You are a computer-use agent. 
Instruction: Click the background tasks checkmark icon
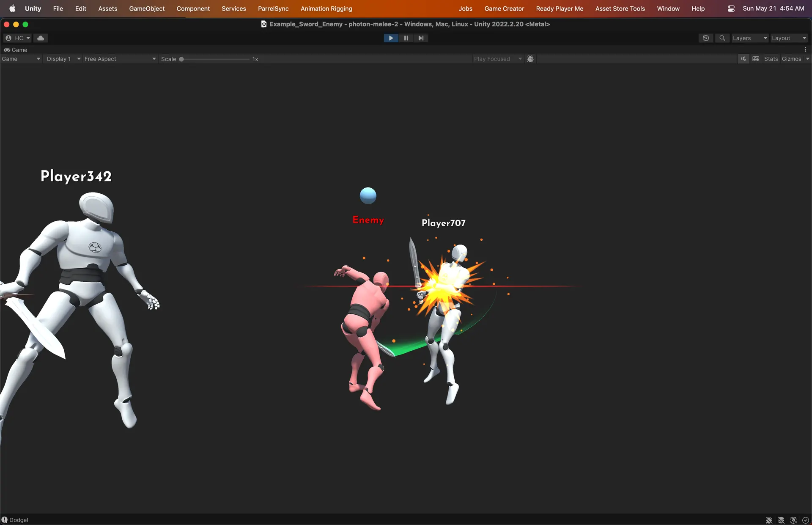pos(806,520)
